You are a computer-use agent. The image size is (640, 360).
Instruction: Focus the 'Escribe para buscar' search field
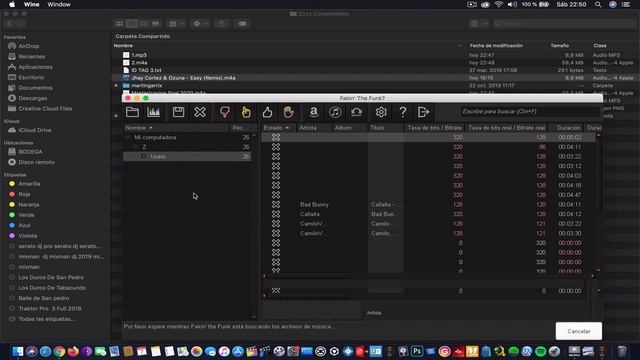(x=530, y=111)
